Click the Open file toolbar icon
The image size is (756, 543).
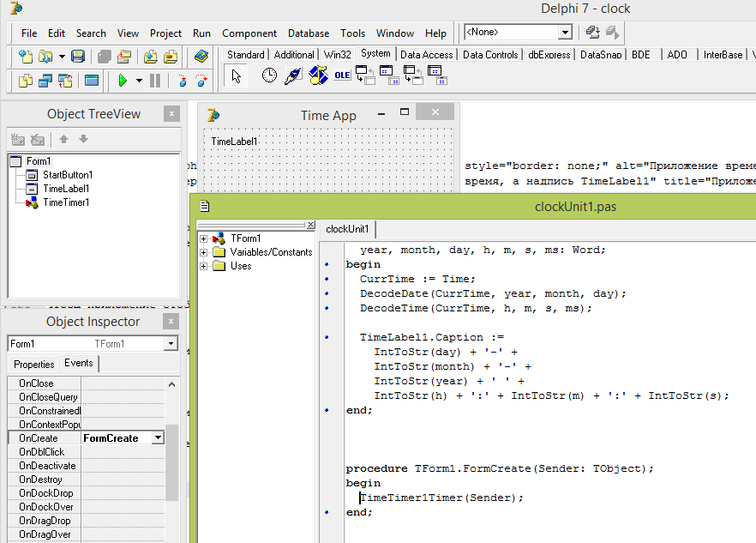pyautogui.click(x=45, y=57)
